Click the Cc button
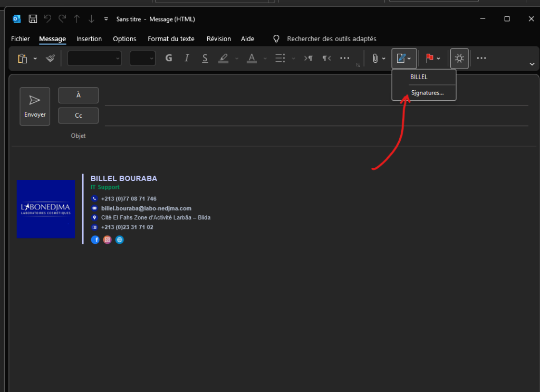This screenshot has height=392, width=540. (x=79, y=116)
